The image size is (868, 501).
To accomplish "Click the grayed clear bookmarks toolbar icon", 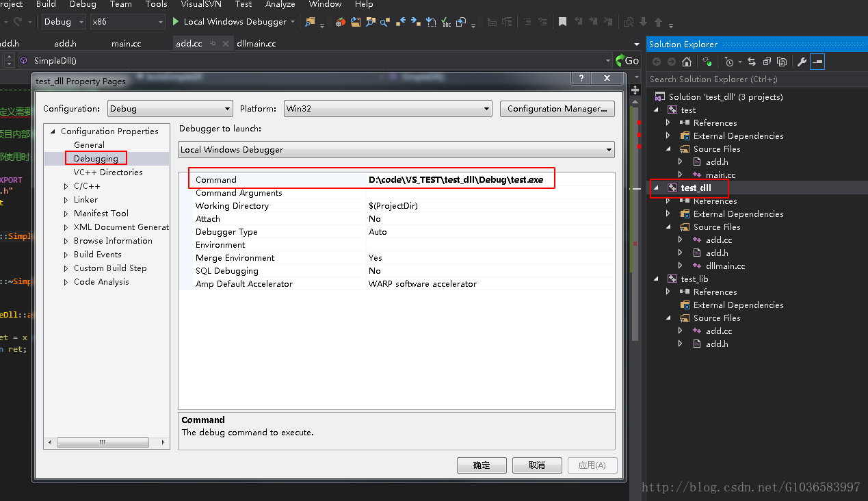I will tap(608, 22).
